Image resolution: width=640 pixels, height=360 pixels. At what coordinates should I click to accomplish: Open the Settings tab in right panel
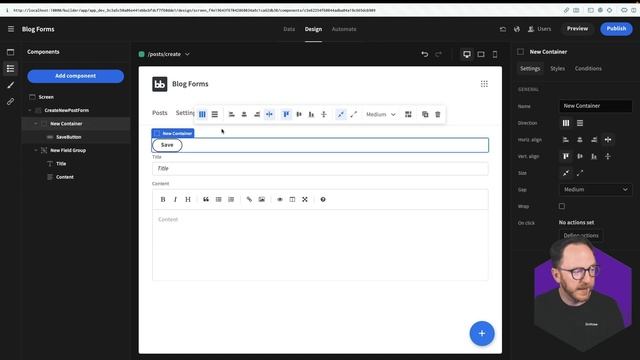pyautogui.click(x=530, y=69)
